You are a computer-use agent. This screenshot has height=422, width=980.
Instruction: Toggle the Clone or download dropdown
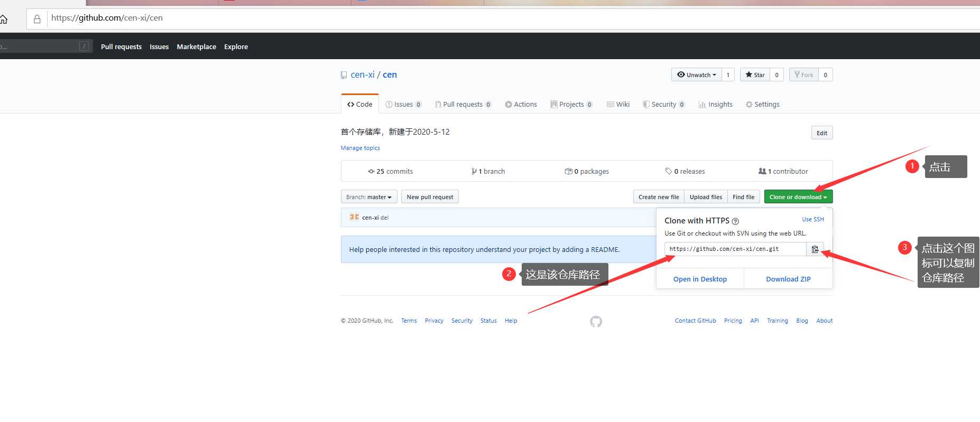(x=798, y=197)
